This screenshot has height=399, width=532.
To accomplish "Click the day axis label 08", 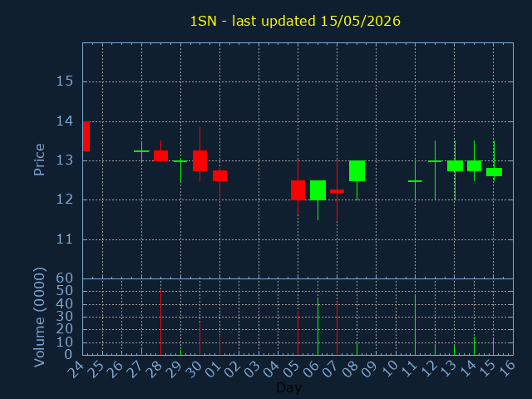I will point(349,369).
